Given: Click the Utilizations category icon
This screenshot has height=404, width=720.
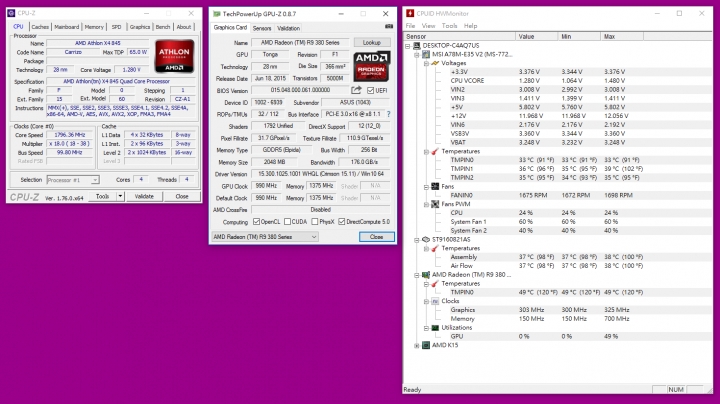Looking at the screenshot, I should pos(435,328).
